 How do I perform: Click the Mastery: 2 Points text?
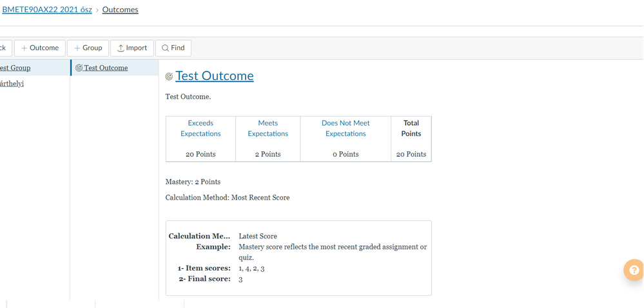pyautogui.click(x=193, y=182)
